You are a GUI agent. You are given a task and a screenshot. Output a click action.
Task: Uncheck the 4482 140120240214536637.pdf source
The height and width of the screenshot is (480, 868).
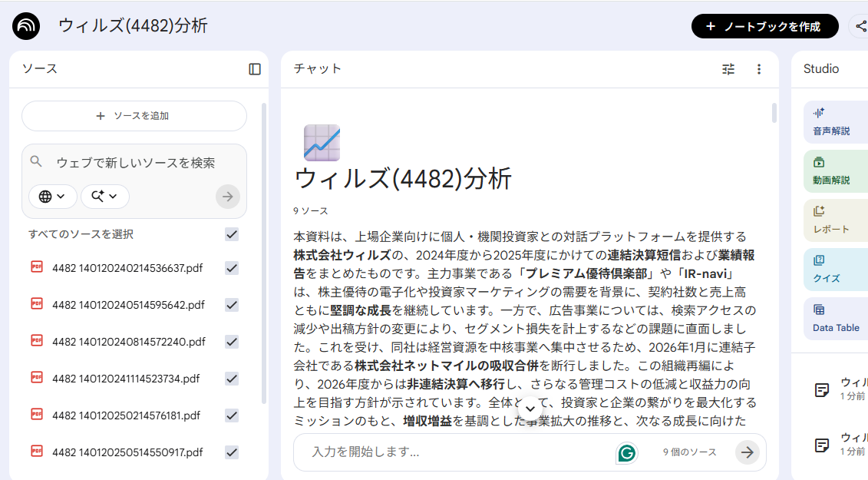pos(231,268)
